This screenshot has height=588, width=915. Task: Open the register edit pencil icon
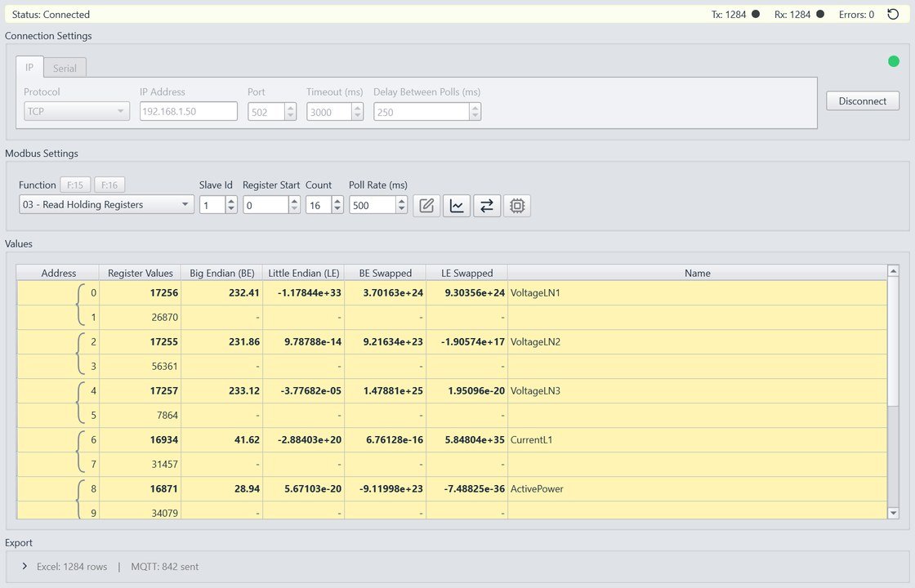(426, 205)
